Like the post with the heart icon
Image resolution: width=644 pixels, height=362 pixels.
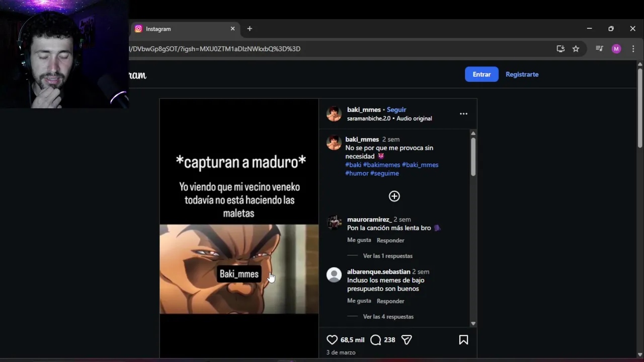click(x=332, y=340)
